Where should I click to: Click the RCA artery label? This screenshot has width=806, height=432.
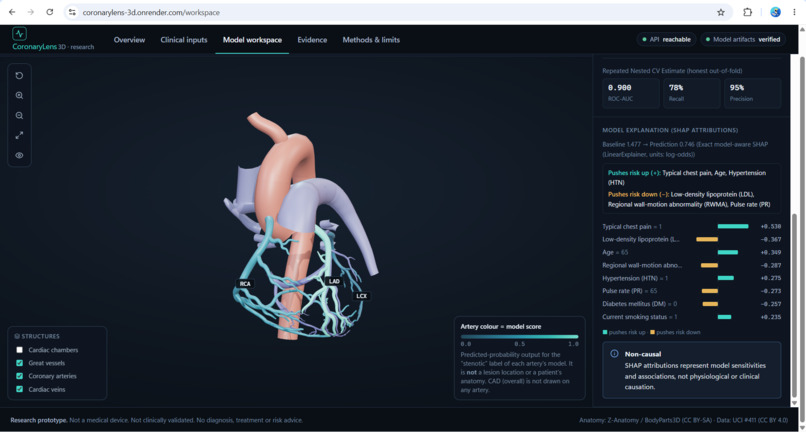point(245,283)
